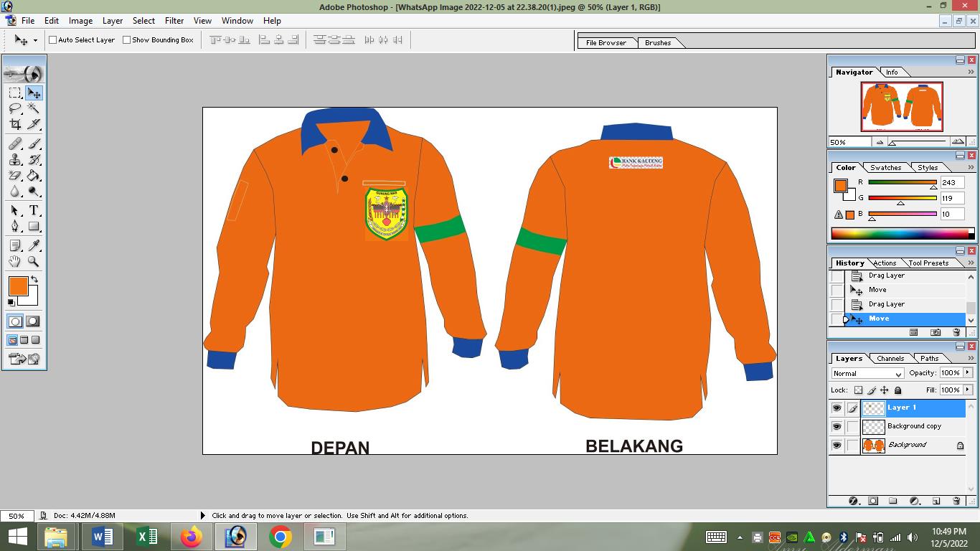Pick the Clone Stamp tool
The height and width of the screenshot is (551, 980).
(15, 160)
